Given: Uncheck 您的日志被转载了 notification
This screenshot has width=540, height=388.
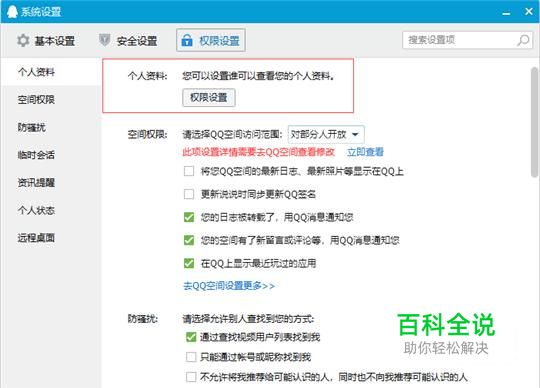Looking at the screenshot, I should pyautogui.click(x=189, y=217).
